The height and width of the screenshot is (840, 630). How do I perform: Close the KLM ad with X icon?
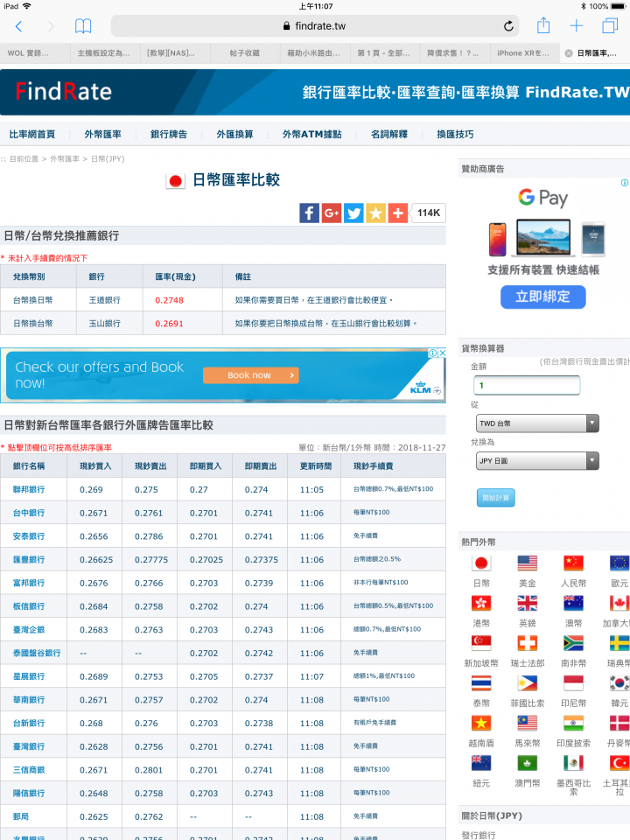[442, 353]
